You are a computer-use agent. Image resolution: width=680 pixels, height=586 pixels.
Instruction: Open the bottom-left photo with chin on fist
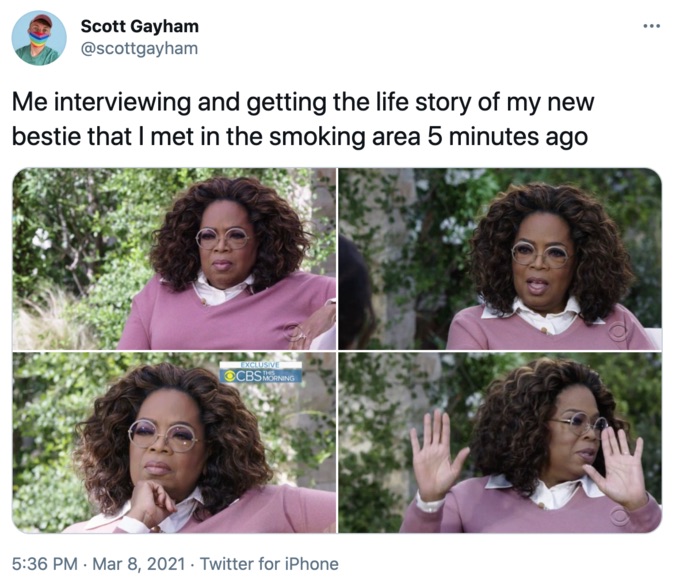(x=174, y=442)
